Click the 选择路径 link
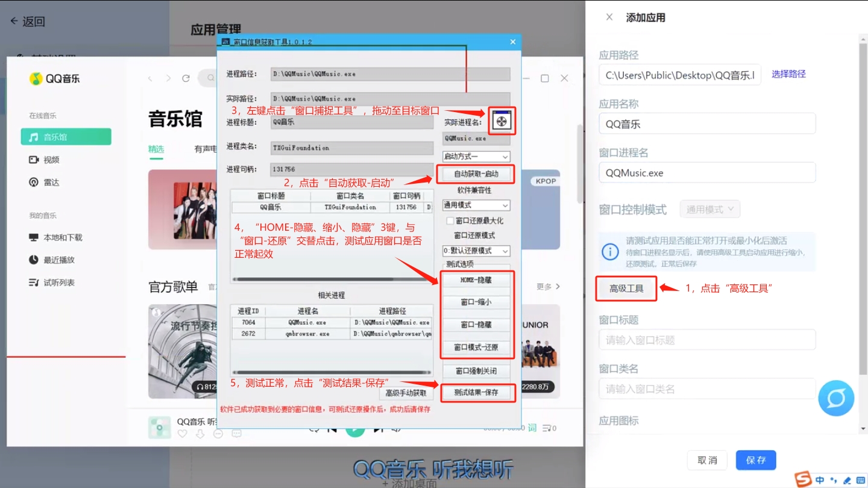Image resolution: width=868 pixels, height=488 pixels. (788, 74)
